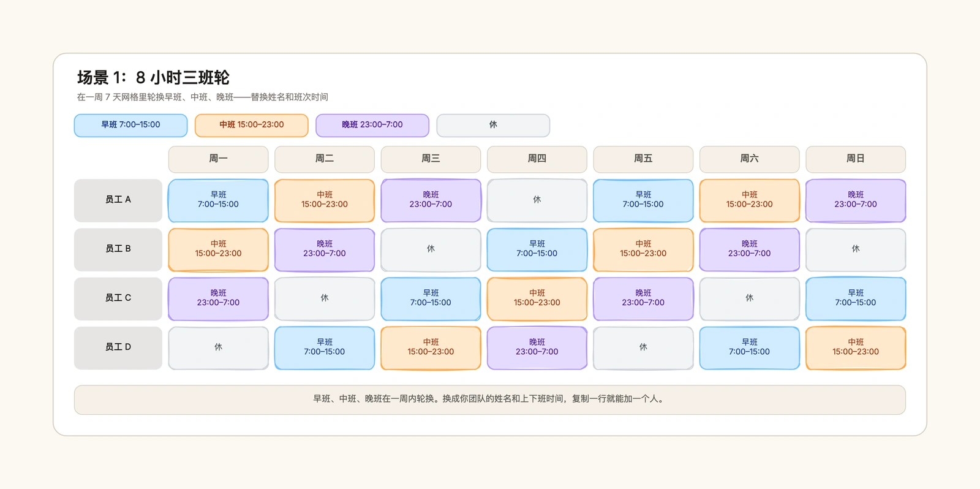Select 员工 D's 周六 早班 cell
This screenshot has width=980, height=489.
coord(750,347)
